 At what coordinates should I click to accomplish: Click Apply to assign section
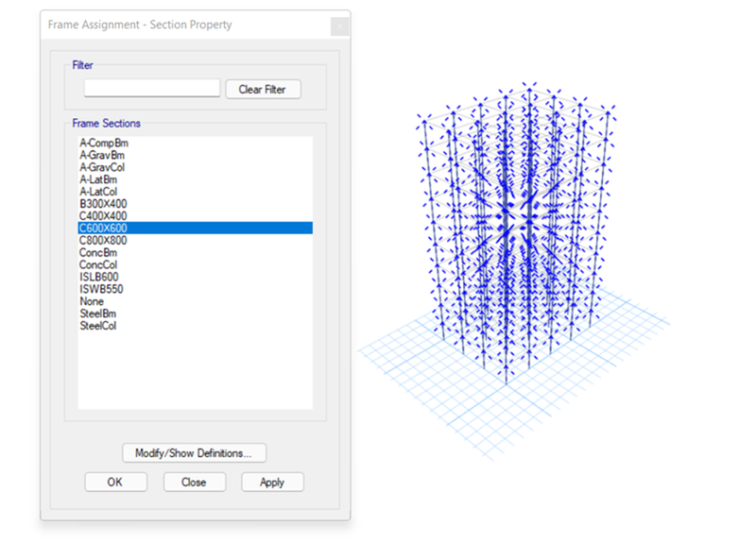(x=272, y=482)
